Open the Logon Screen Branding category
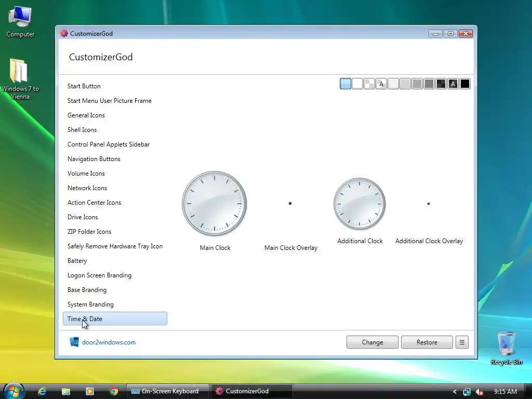Image resolution: width=532 pixels, height=399 pixels. [115, 275]
